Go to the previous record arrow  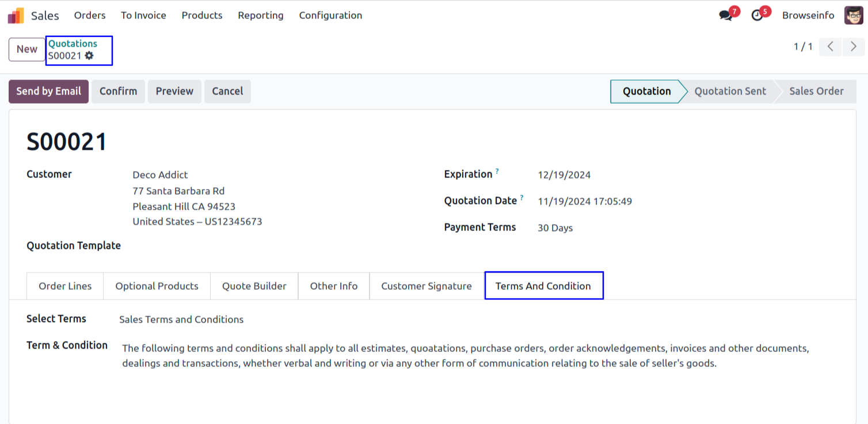point(830,47)
